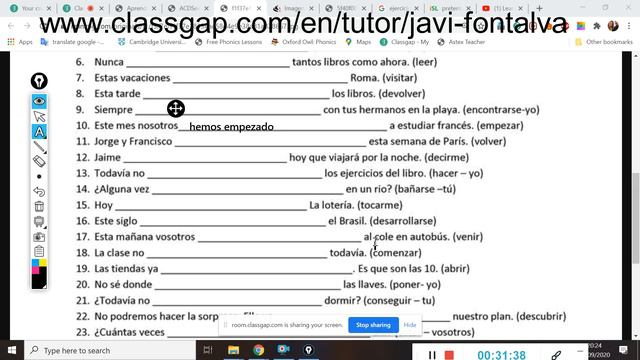
Task: Select the cursor arrow tool
Action: 39,116
